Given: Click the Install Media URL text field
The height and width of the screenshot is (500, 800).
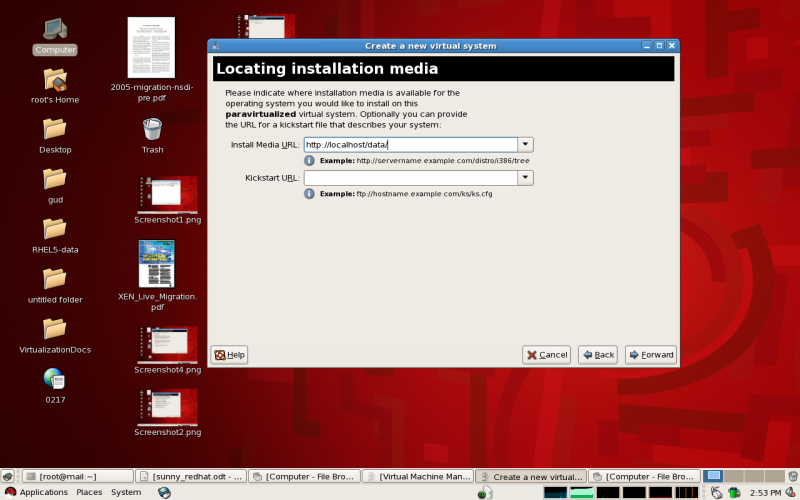Looking at the screenshot, I should (411, 145).
